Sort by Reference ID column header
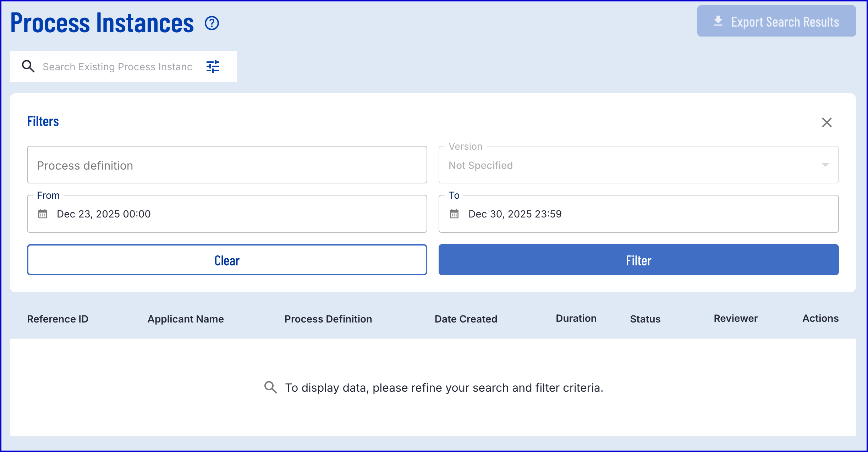 pyautogui.click(x=58, y=319)
